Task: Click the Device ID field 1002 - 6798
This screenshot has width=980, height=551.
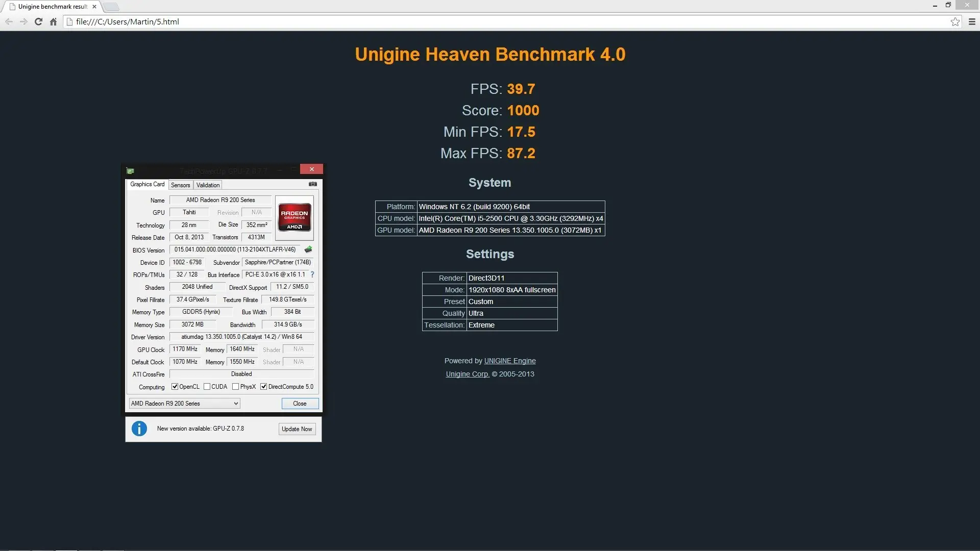Action: pos(187,262)
